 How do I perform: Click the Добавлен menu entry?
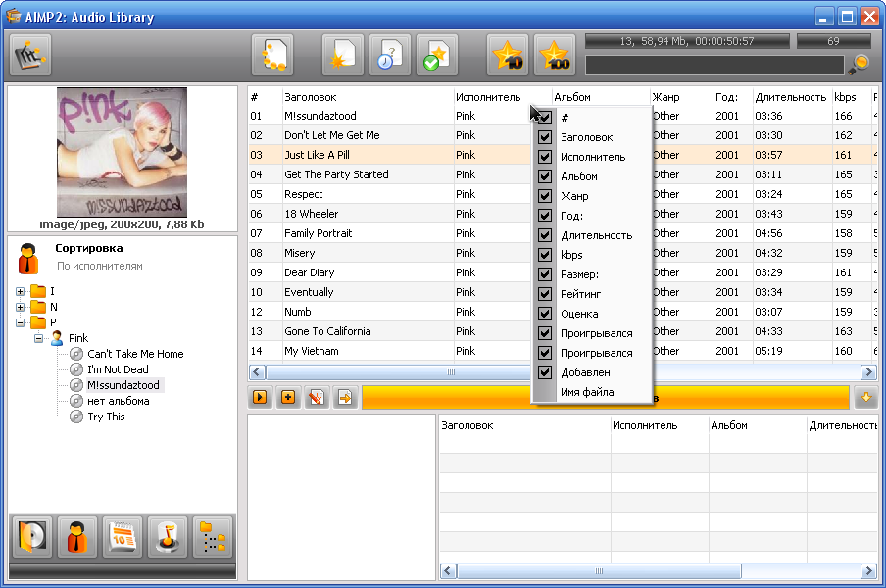point(592,372)
